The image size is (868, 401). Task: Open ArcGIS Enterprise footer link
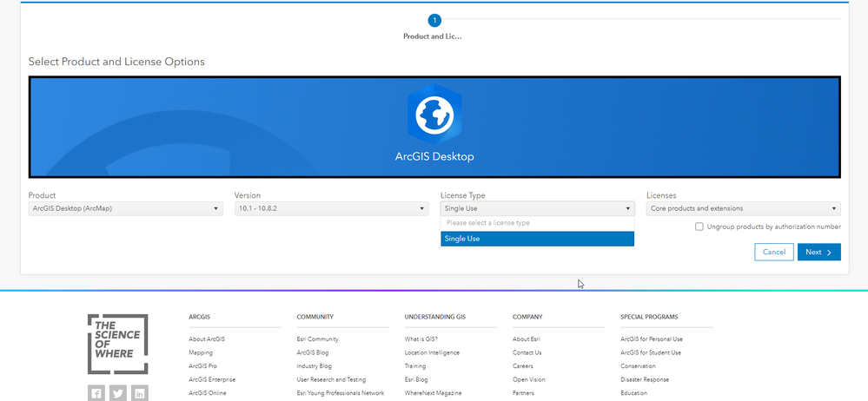(212, 380)
